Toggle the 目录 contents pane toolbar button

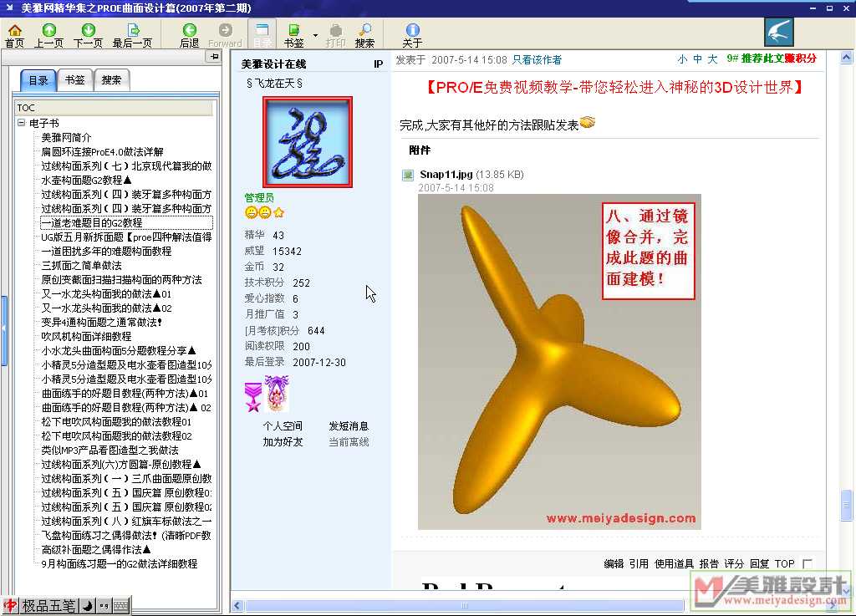coord(262,34)
